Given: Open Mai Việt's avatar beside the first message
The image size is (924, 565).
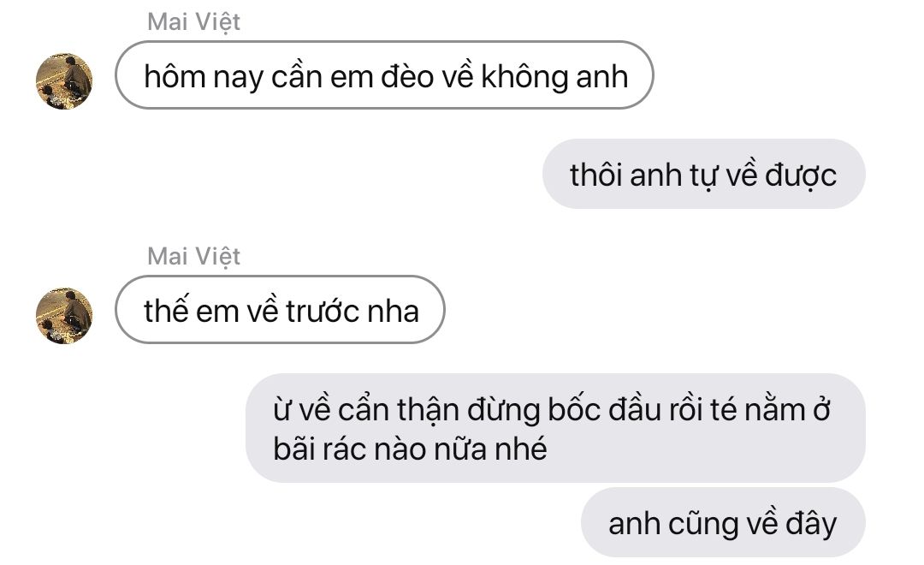Looking at the screenshot, I should 64,81.
